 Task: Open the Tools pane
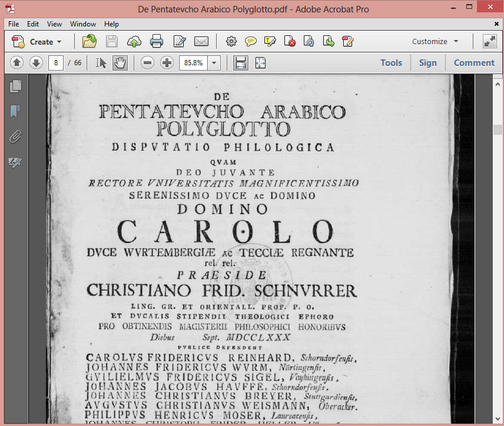point(391,63)
